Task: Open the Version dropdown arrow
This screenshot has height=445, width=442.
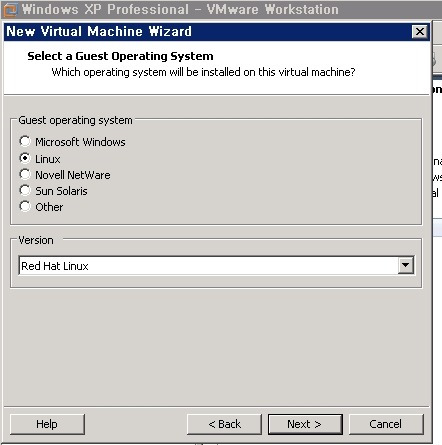Action: [406, 265]
